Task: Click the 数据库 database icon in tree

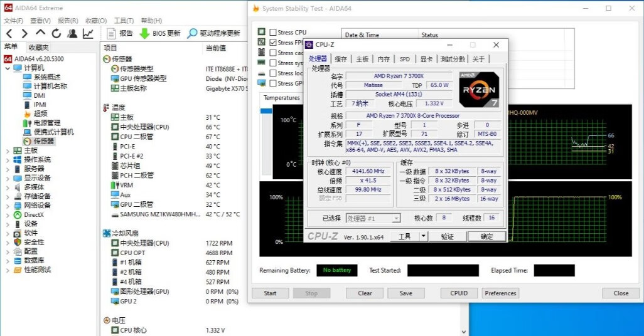Action: point(18,261)
